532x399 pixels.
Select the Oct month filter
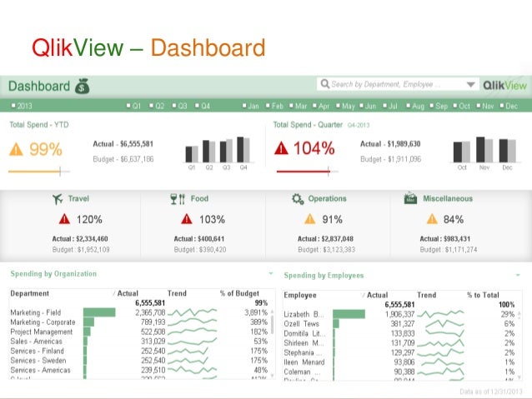[462, 106]
